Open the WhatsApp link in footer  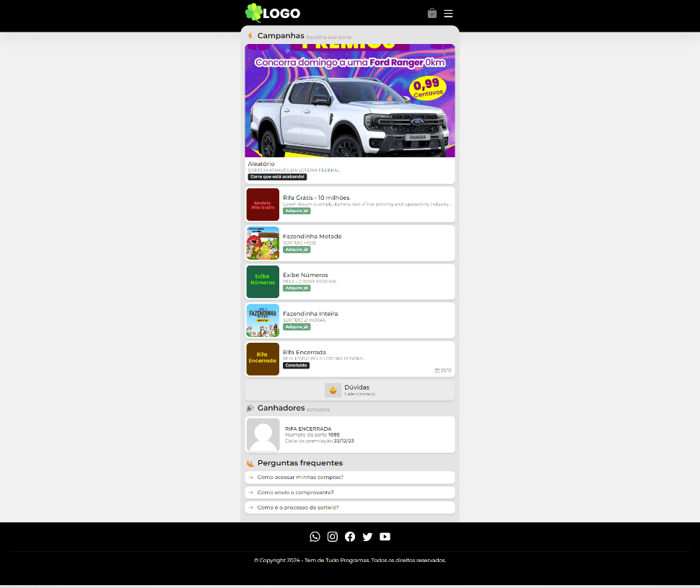315,537
